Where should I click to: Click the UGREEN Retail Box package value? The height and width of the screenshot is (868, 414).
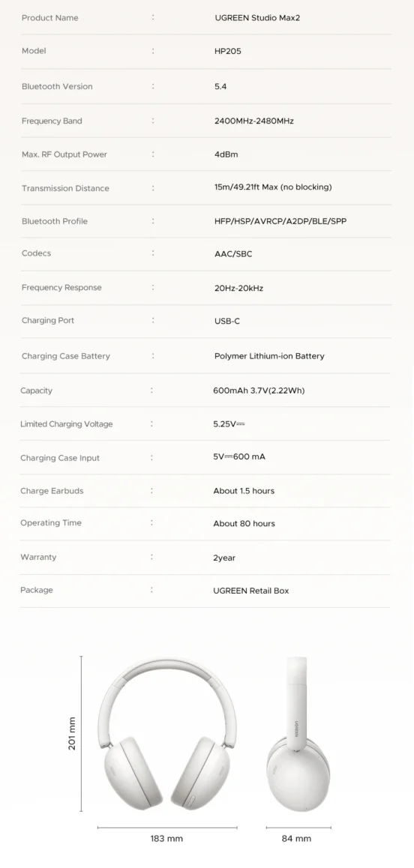click(x=251, y=591)
